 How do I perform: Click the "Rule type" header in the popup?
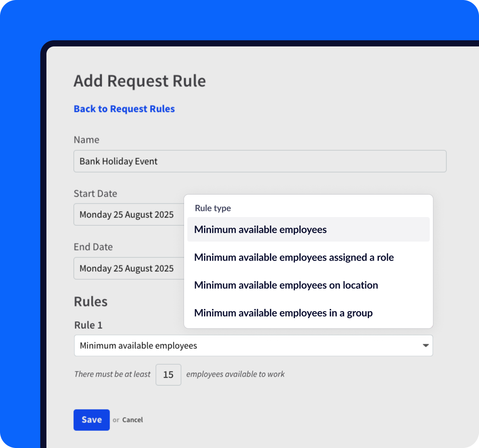(213, 208)
